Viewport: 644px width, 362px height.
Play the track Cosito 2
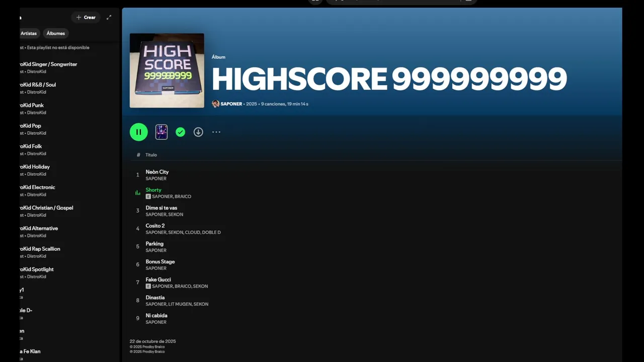pos(155,226)
